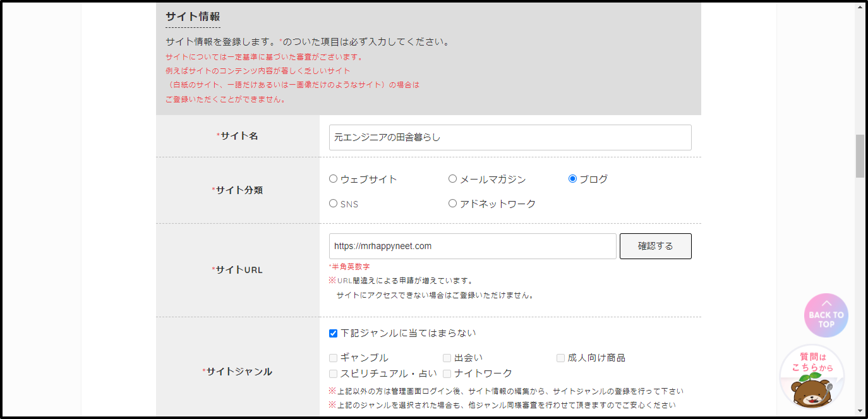
Task: Click into the サイト名 text field
Action: coord(510,137)
